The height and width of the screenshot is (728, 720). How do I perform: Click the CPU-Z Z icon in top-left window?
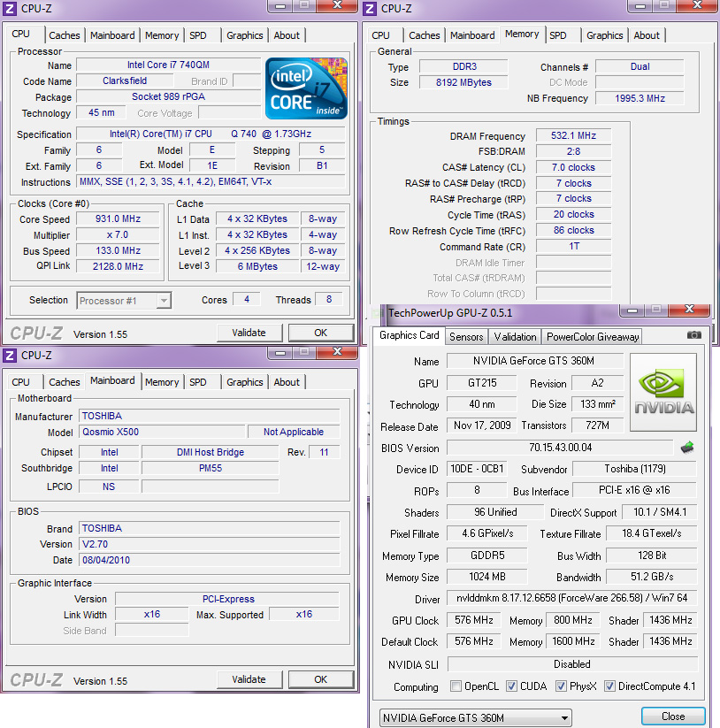pos(9,8)
